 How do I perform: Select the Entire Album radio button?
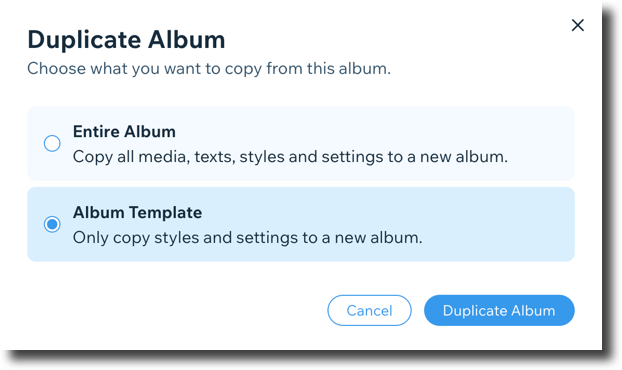coord(52,143)
